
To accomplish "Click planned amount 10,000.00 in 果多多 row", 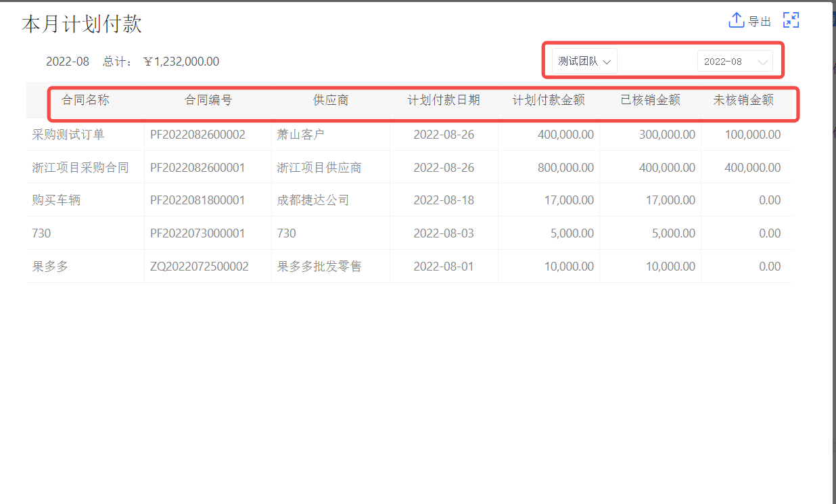I will tap(569, 267).
